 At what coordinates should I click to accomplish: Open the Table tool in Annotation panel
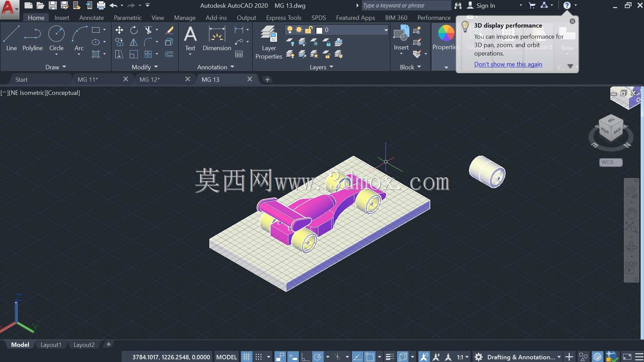(x=239, y=55)
